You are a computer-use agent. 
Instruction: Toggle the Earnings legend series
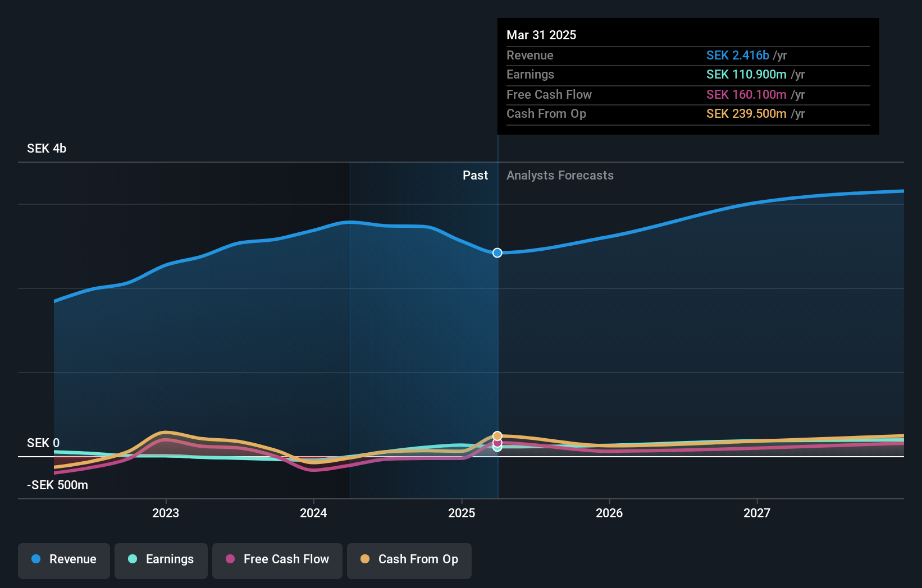(161, 561)
